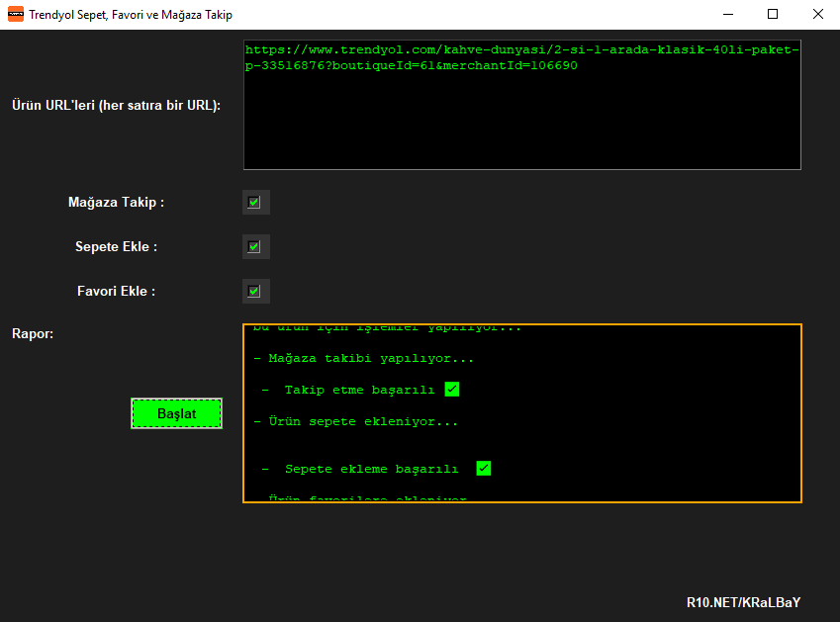The height and width of the screenshot is (622, 840).
Task: Click the Trendyol app icon in title bar
Action: [x=16, y=15]
